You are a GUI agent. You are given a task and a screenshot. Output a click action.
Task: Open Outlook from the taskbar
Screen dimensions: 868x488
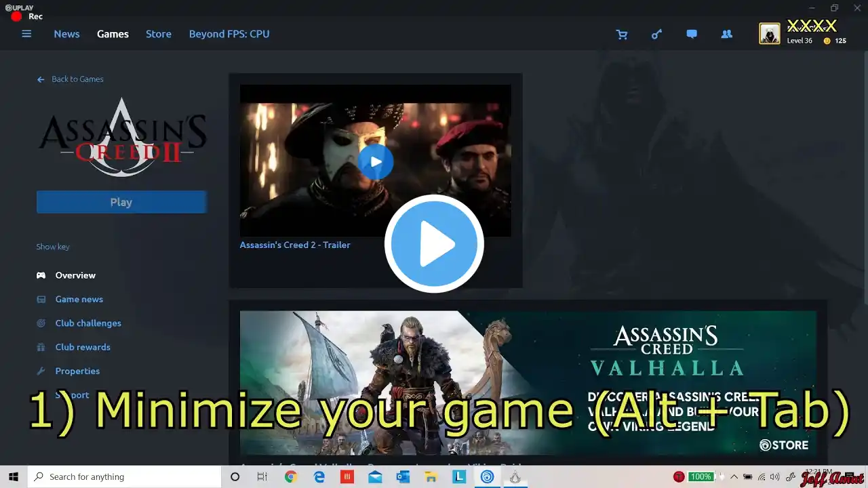click(403, 476)
